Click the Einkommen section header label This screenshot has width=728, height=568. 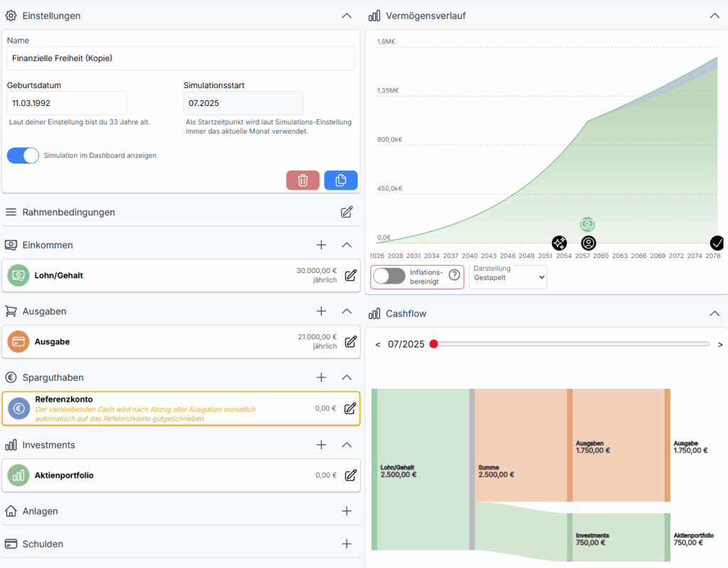[x=48, y=245]
